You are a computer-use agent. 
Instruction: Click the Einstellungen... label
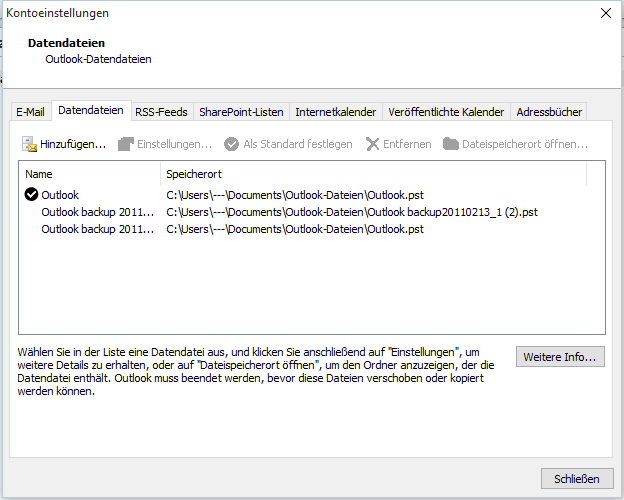tap(175, 144)
